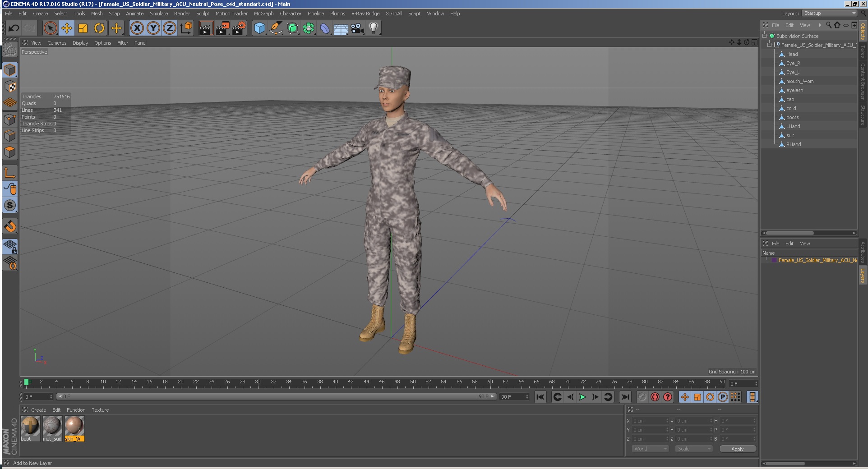Open the deformer objects icon

point(325,28)
